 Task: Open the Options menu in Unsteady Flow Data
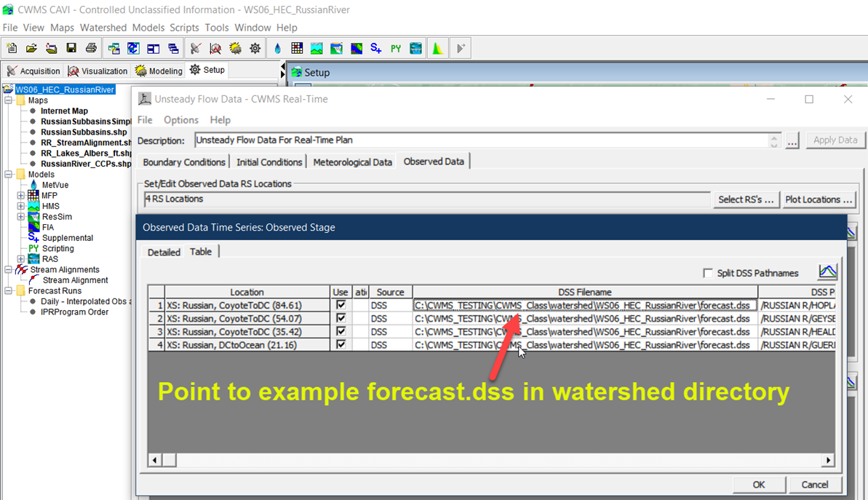(x=181, y=120)
